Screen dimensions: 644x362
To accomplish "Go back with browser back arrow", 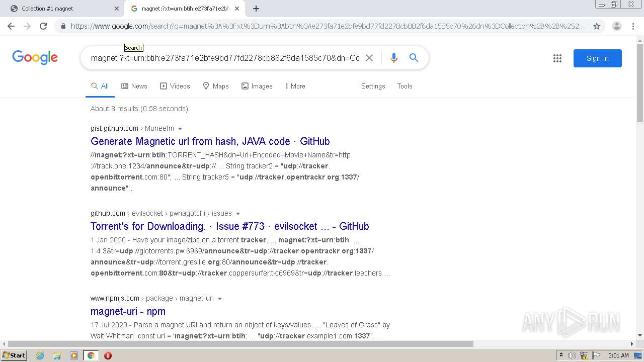I will pos(11,26).
